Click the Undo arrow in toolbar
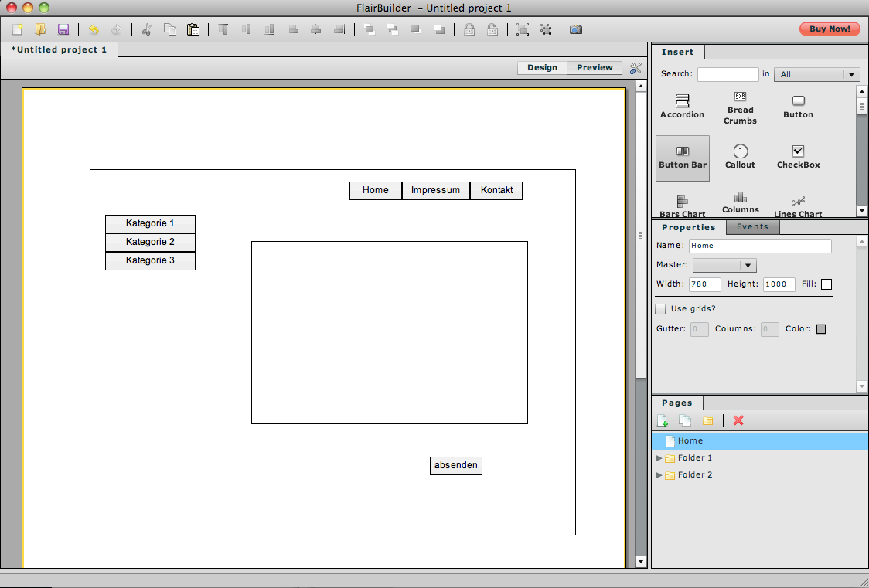 pos(94,29)
